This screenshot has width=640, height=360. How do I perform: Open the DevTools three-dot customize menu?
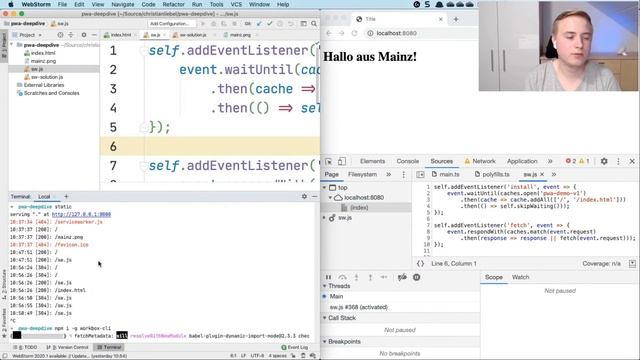tap(618, 161)
